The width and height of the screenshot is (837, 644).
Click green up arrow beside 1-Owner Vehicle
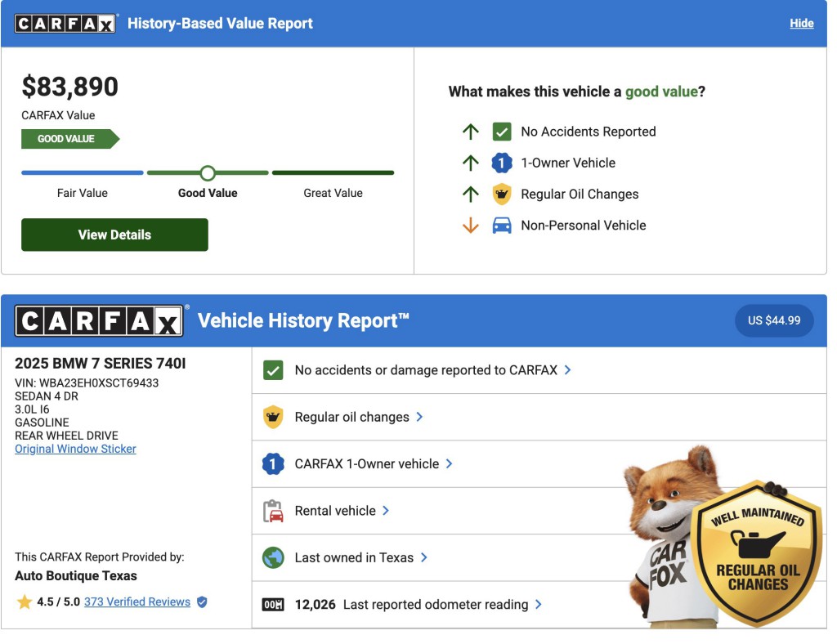point(471,163)
